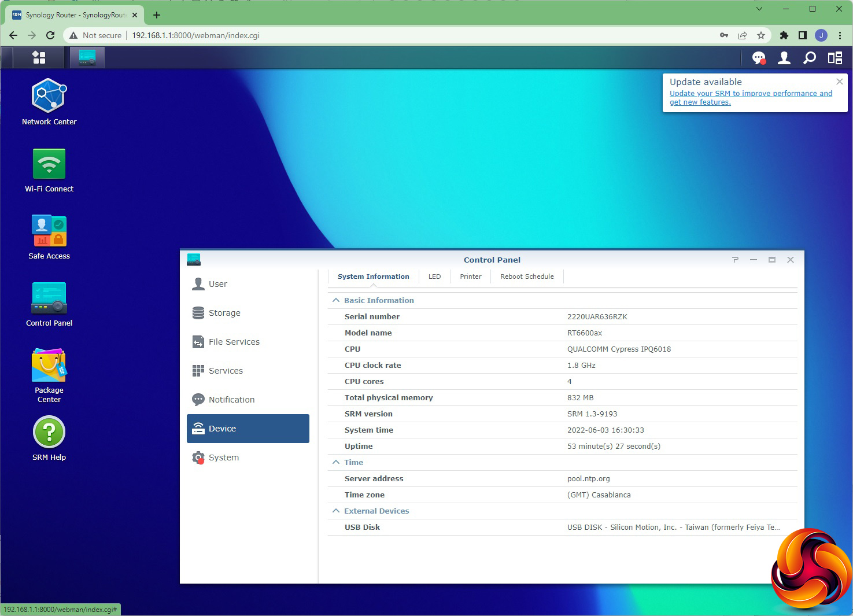This screenshot has height=616, width=853.
Task: Click the Not secure site info indicator
Action: click(x=96, y=35)
